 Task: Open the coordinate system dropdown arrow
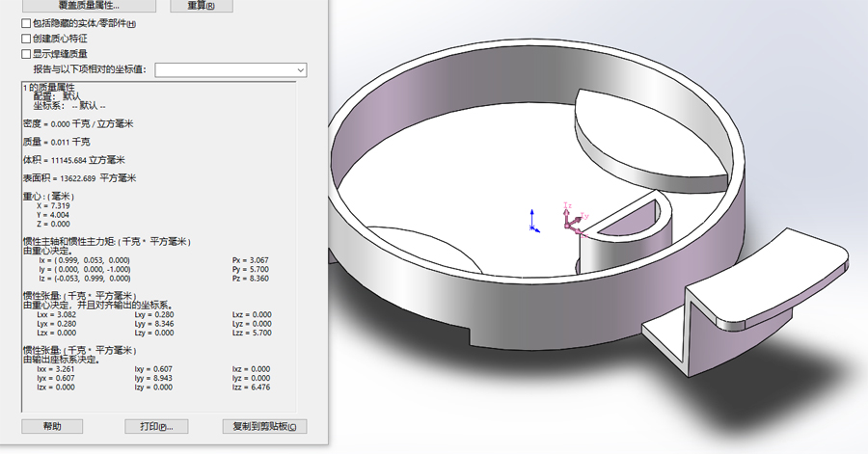[x=301, y=70]
